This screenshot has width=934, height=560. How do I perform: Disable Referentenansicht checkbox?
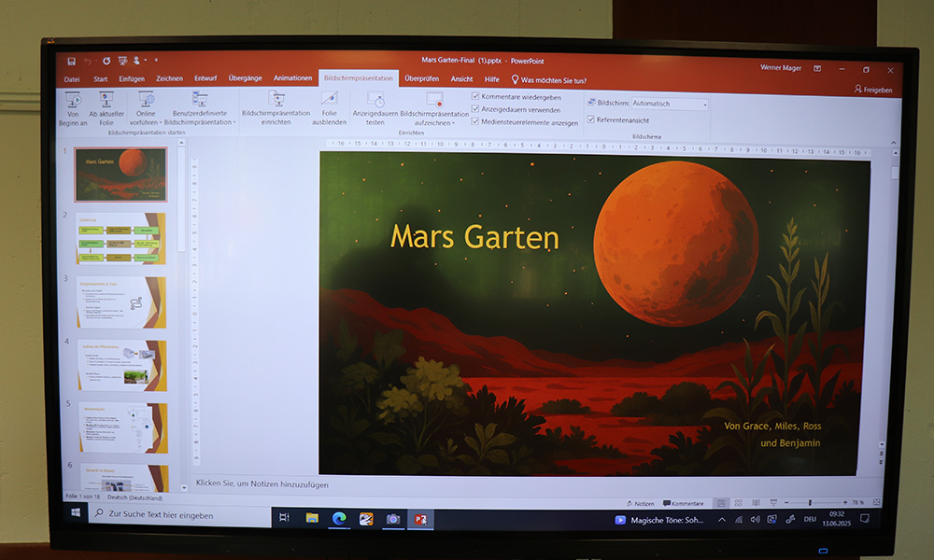(591, 119)
